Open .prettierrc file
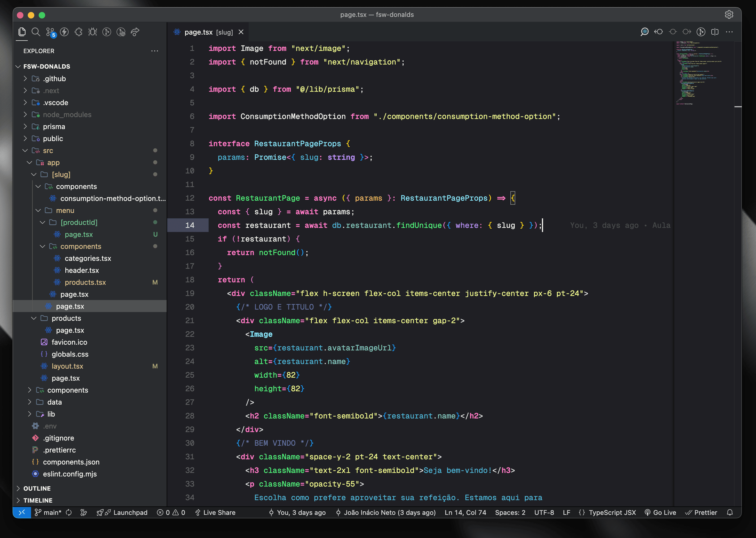This screenshot has height=538, width=756. point(59,450)
